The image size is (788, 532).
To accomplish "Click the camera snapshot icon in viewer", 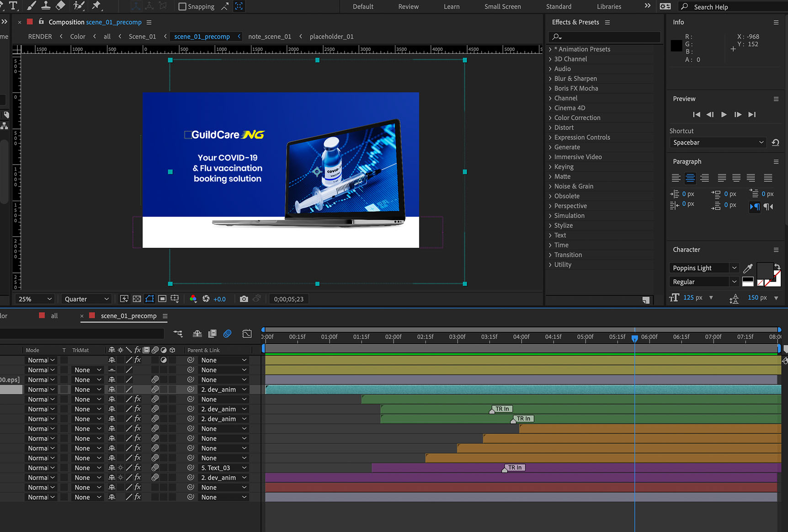I will point(244,299).
